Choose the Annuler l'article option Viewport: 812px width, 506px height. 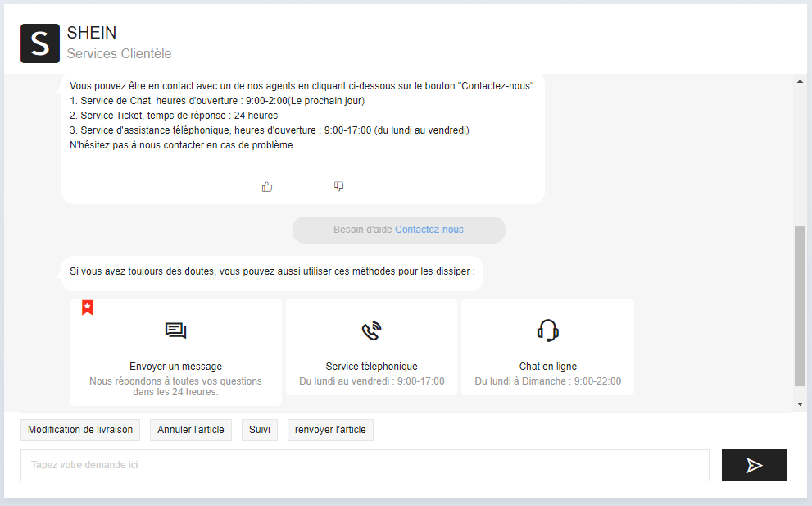(190, 430)
